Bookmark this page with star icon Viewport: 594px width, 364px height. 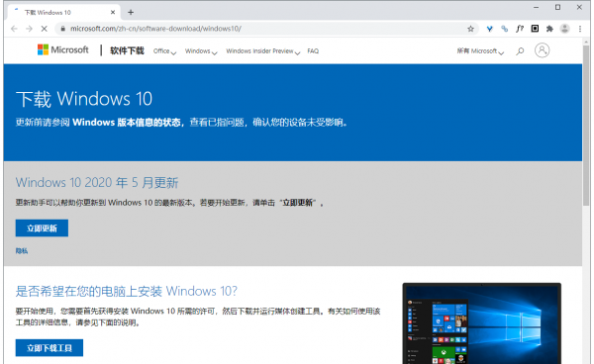470,29
